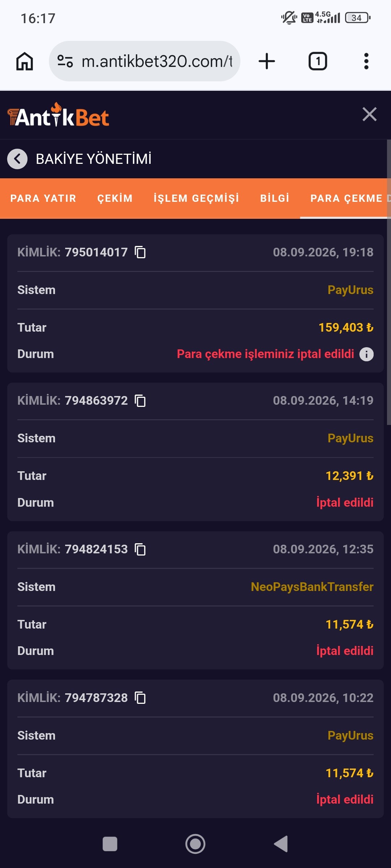391x868 pixels.
Task: Open info icon beside cancelled withdrawal status
Action: [x=366, y=354]
